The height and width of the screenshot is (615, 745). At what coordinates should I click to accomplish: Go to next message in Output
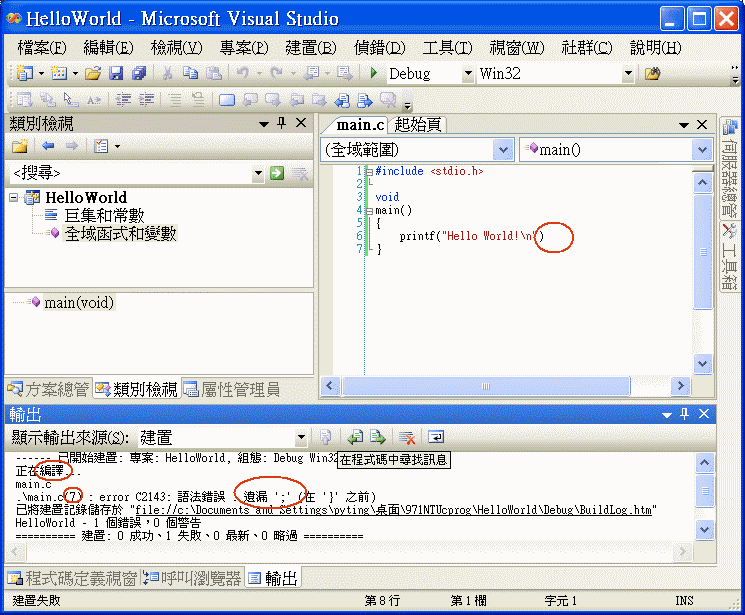coord(378,437)
